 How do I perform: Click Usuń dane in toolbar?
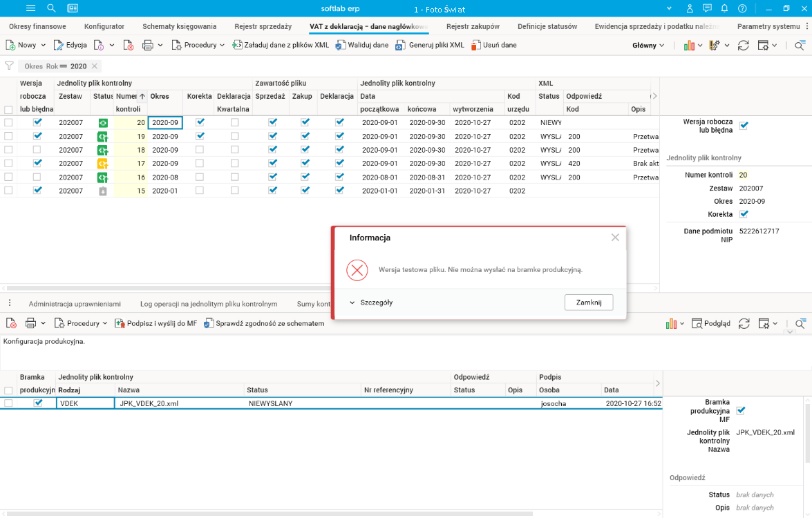click(x=493, y=45)
